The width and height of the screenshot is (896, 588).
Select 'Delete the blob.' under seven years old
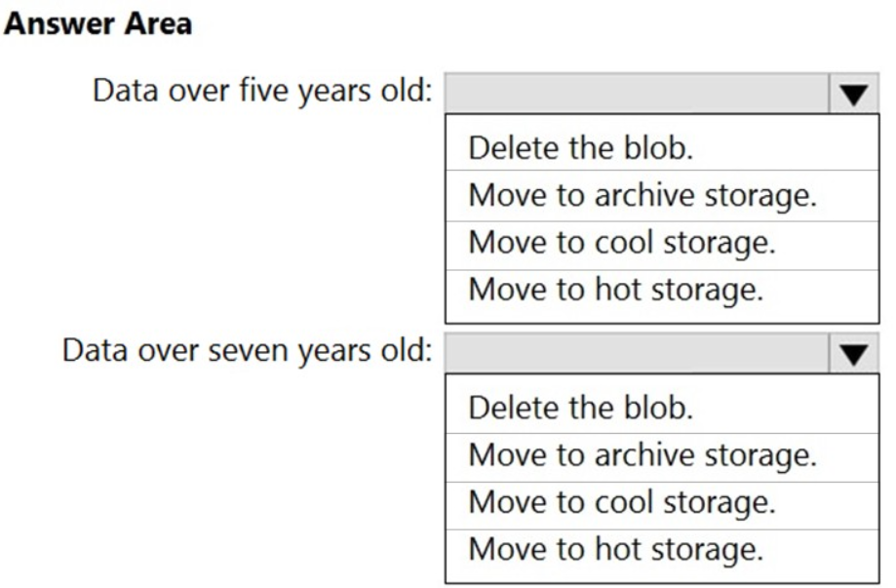click(x=582, y=407)
